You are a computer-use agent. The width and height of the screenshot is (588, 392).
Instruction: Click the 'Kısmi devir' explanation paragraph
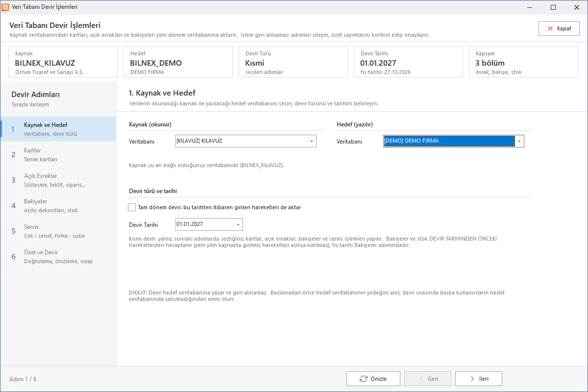[x=313, y=242]
